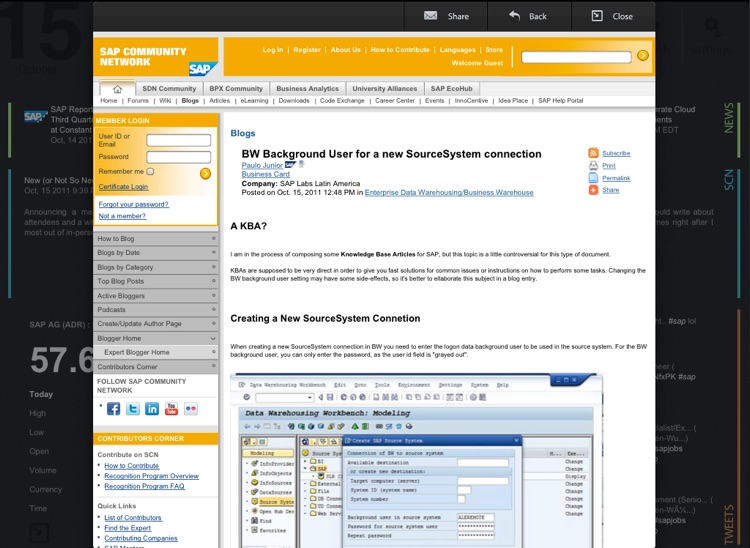Open the Forums submenu item

point(138,101)
